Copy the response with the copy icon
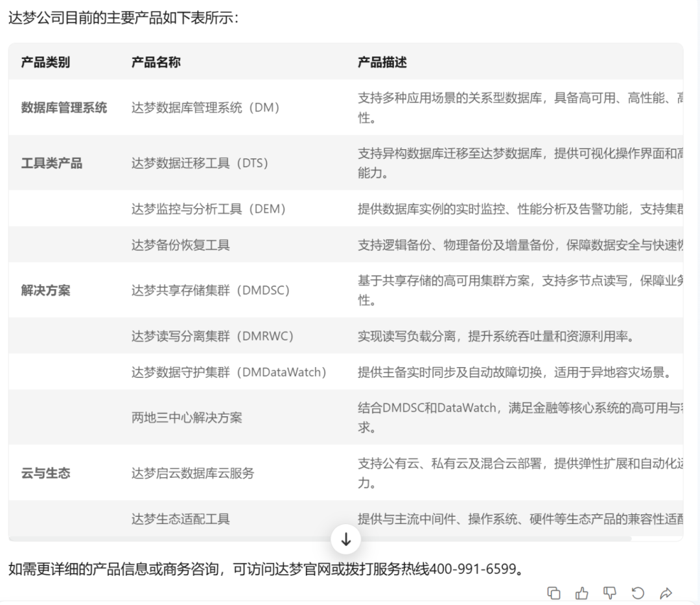The height and width of the screenshot is (605, 700). [554, 593]
